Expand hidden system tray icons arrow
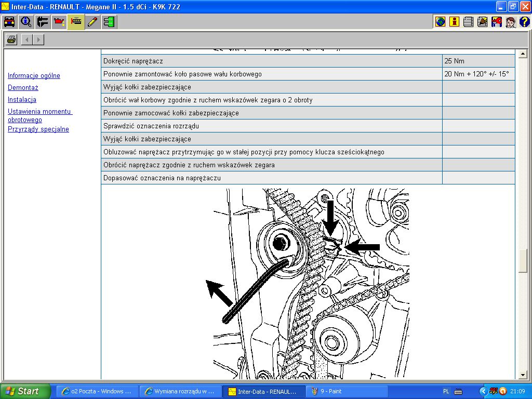 (484, 391)
